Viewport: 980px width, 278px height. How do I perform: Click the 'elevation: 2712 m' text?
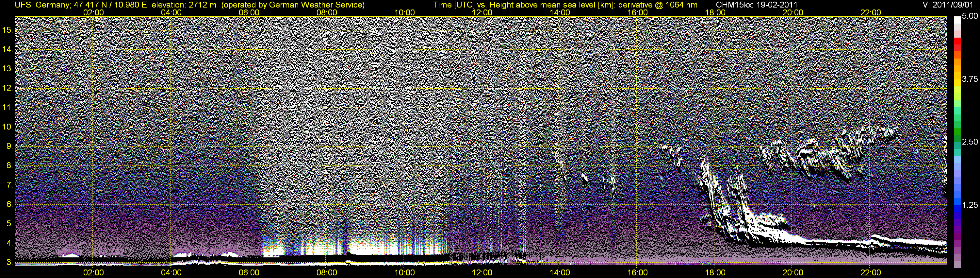[184, 5]
